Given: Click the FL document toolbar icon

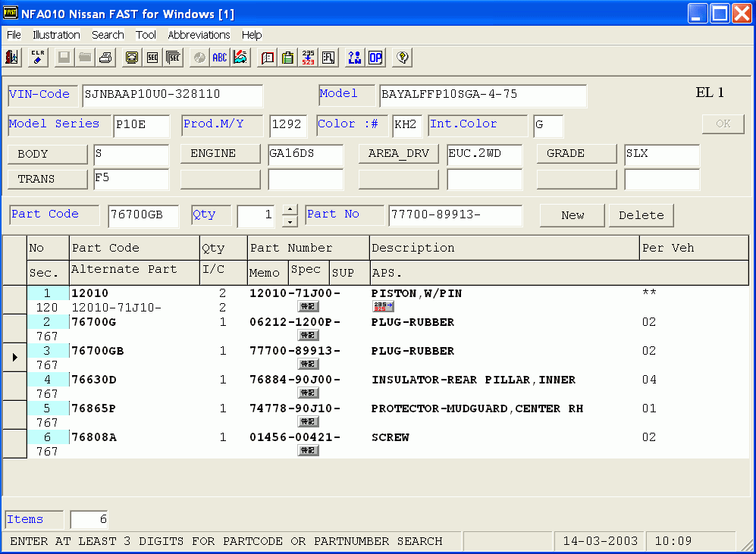Looking at the screenshot, I should tap(329, 58).
